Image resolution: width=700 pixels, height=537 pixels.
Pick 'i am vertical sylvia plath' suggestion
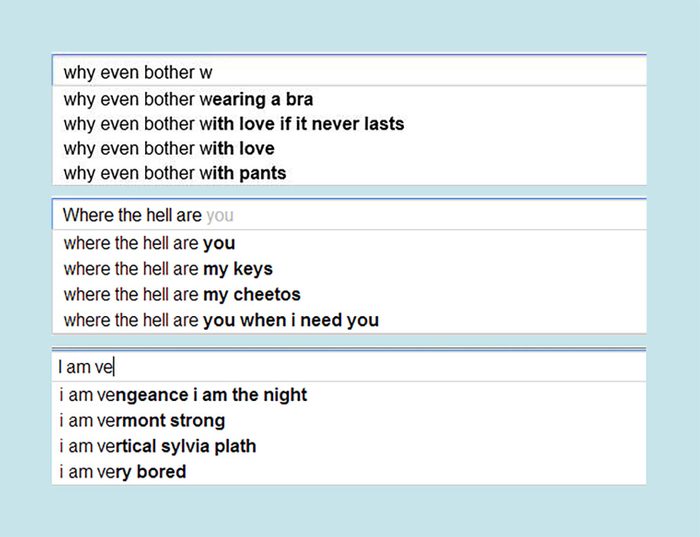(157, 446)
